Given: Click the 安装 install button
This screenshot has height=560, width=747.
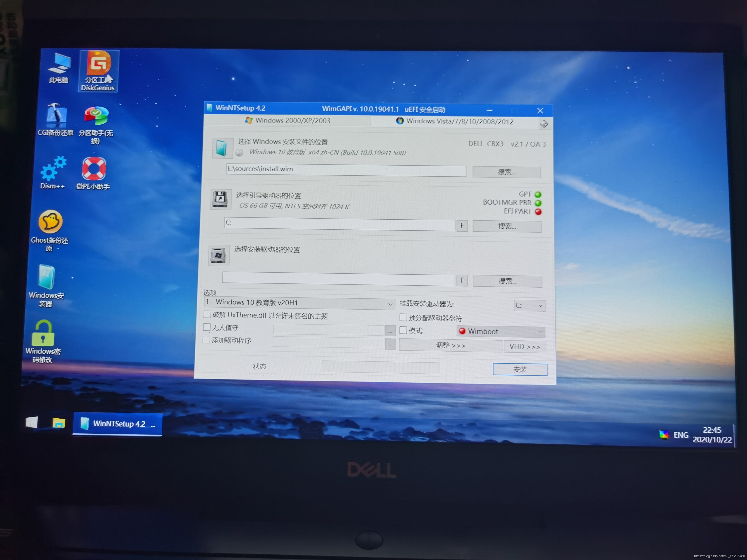Looking at the screenshot, I should tap(520, 370).
